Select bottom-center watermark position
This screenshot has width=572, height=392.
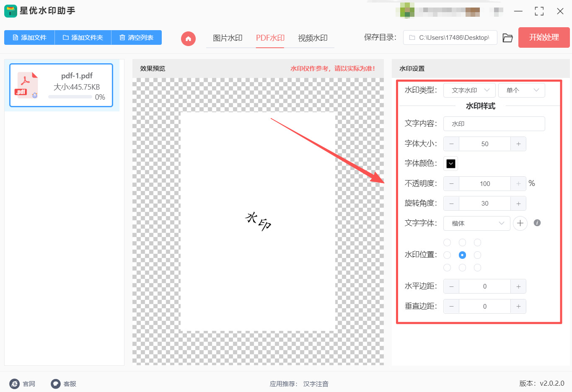[x=462, y=268]
